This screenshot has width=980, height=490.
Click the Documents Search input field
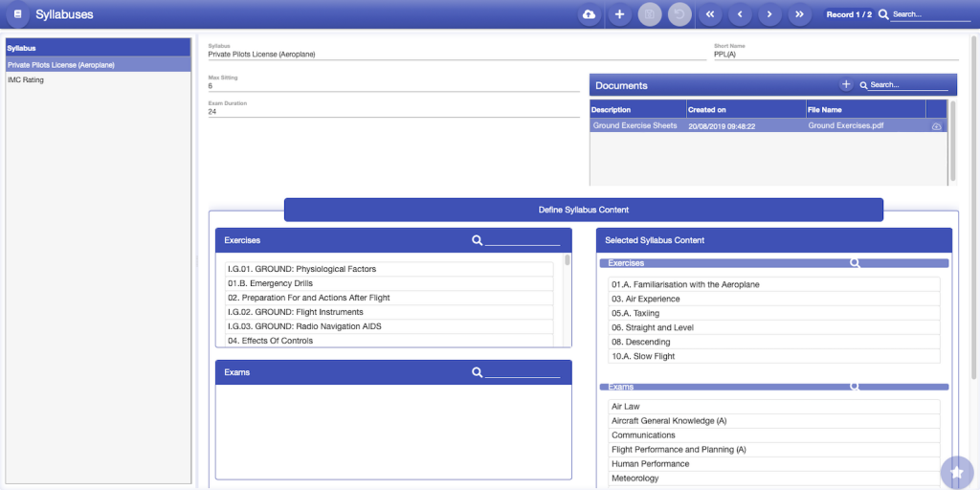pos(908,85)
